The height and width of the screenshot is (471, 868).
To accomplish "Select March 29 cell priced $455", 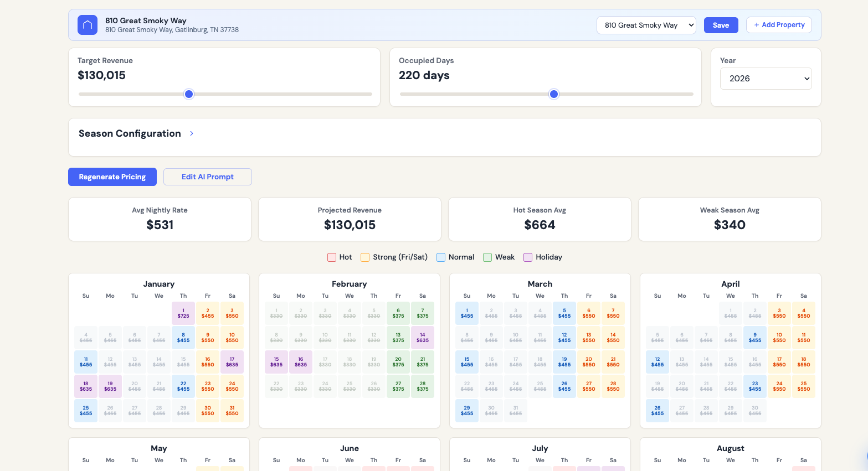I will point(467,411).
